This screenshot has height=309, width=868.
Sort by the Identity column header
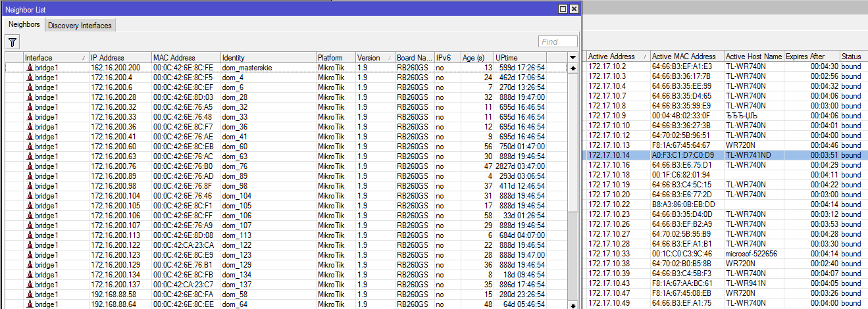267,58
